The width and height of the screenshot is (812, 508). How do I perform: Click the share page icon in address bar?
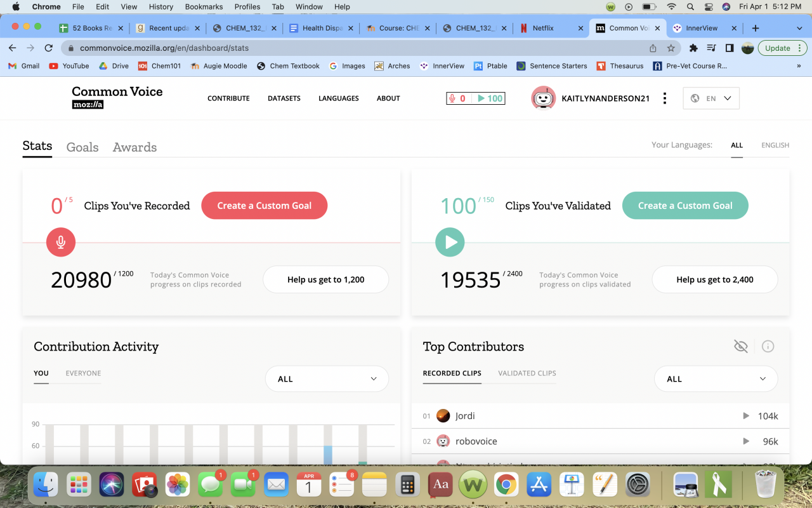[653, 48]
